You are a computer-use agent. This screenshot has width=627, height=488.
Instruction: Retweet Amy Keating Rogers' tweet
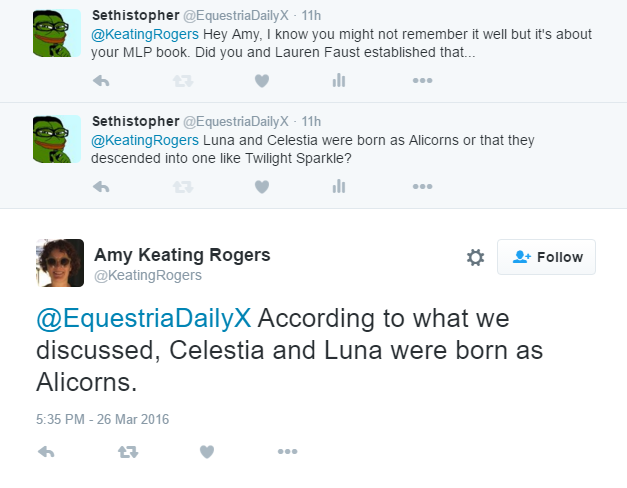127,452
